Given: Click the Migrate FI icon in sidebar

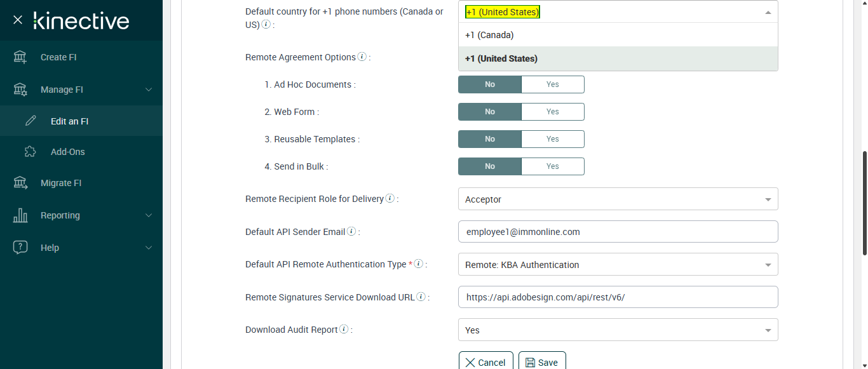Looking at the screenshot, I should tap(20, 183).
